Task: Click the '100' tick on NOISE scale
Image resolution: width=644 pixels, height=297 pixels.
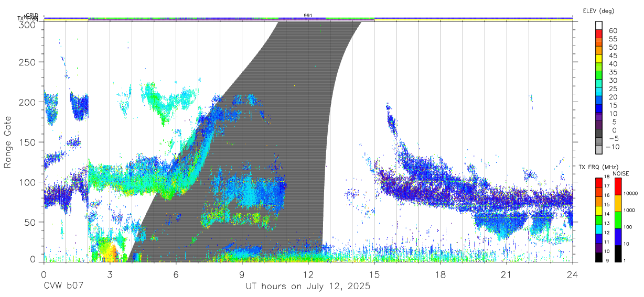Action: pyautogui.click(x=628, y=227)
